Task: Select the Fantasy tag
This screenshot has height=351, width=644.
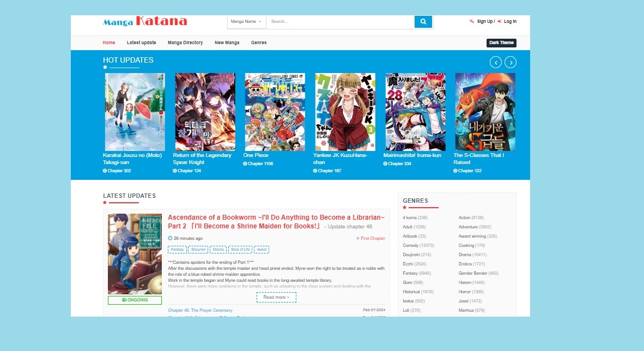Action: coord(178,250)
